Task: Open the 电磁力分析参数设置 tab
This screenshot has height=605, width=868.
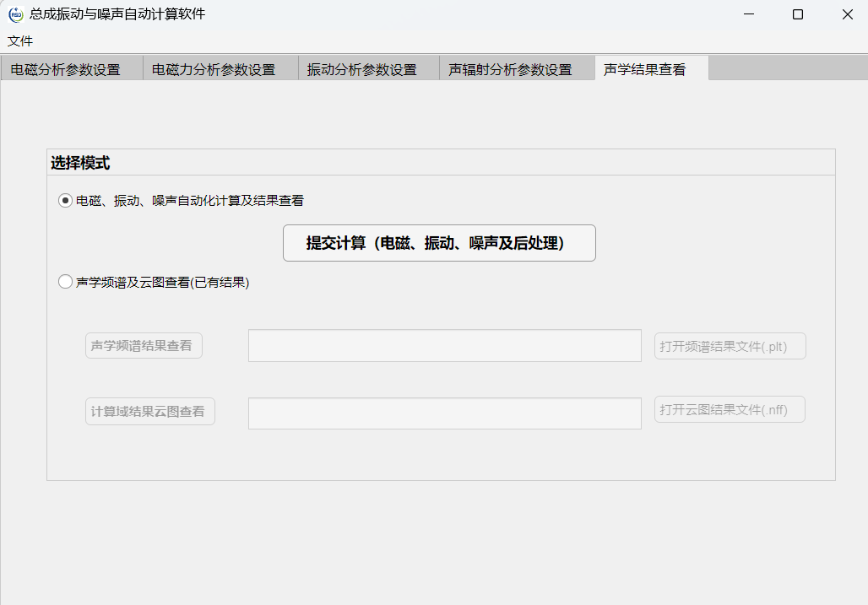Action: (x=214, y=69)
